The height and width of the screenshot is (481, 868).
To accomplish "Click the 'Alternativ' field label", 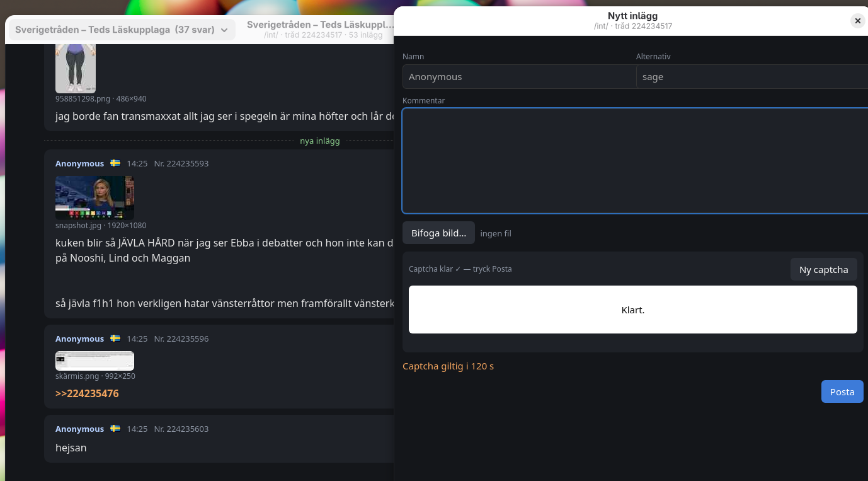I will [653, 56].
